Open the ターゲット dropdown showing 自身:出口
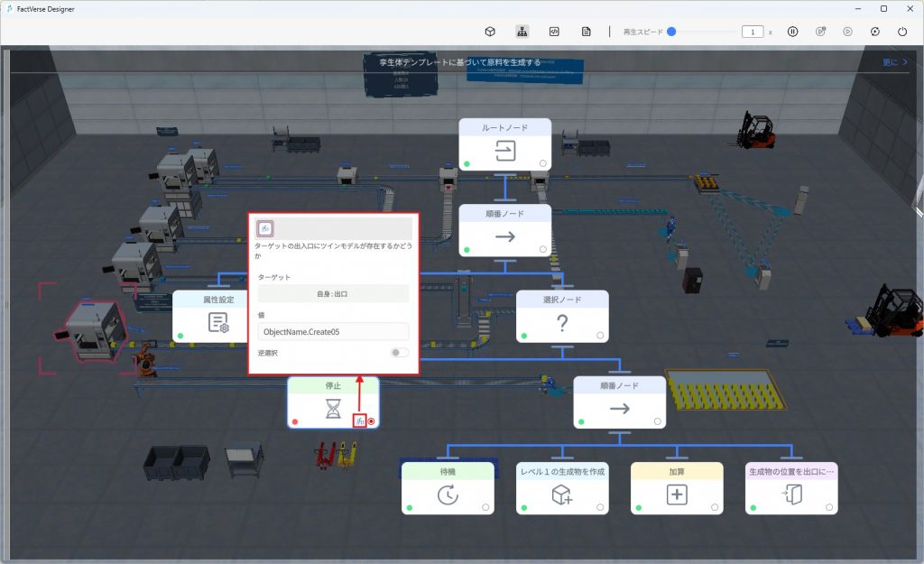 pyautogui.click(x=333, y=294)
